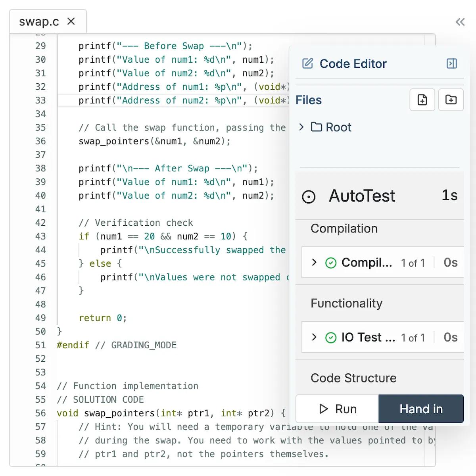Screen dimensions: 476x476
Task: Click the Hand in button
Action: (421, 409)
